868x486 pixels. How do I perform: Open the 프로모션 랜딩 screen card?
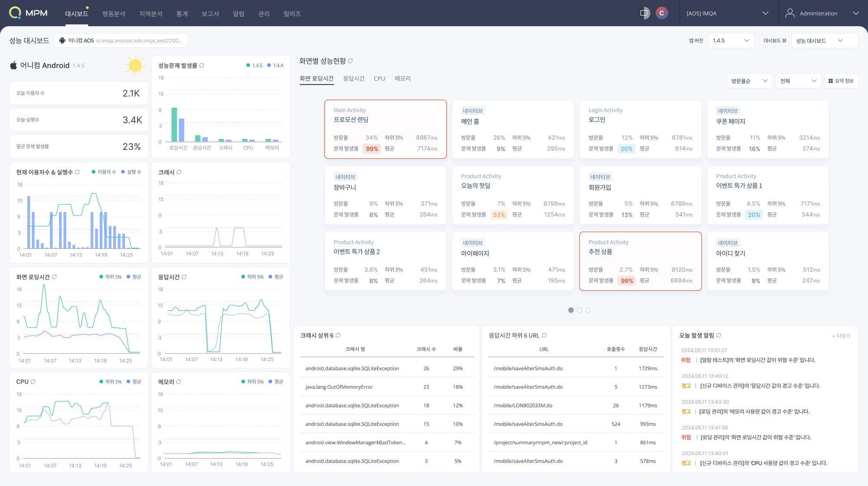point(385,129)
